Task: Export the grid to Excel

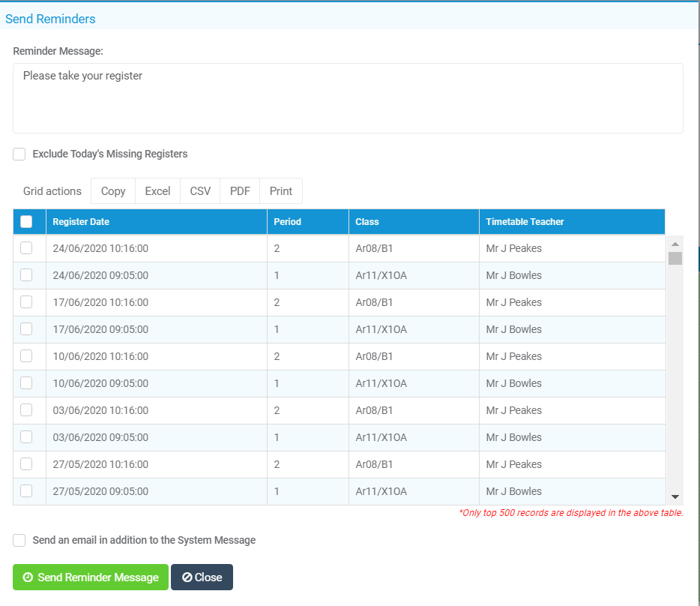Action: pos(157,190)
